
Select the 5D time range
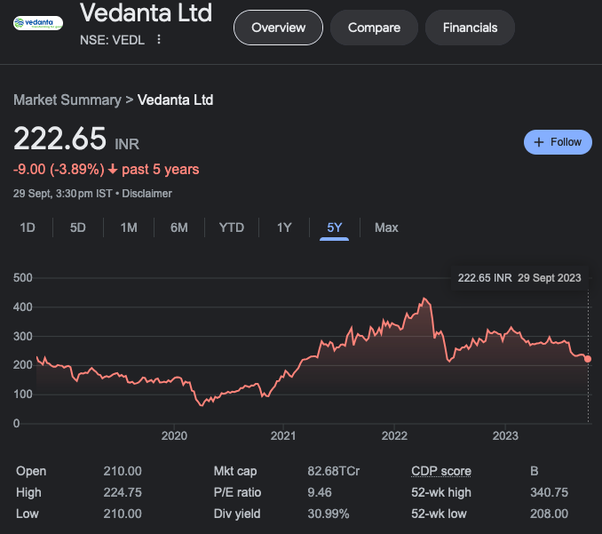pyautogui.click(x=78, y=228)
